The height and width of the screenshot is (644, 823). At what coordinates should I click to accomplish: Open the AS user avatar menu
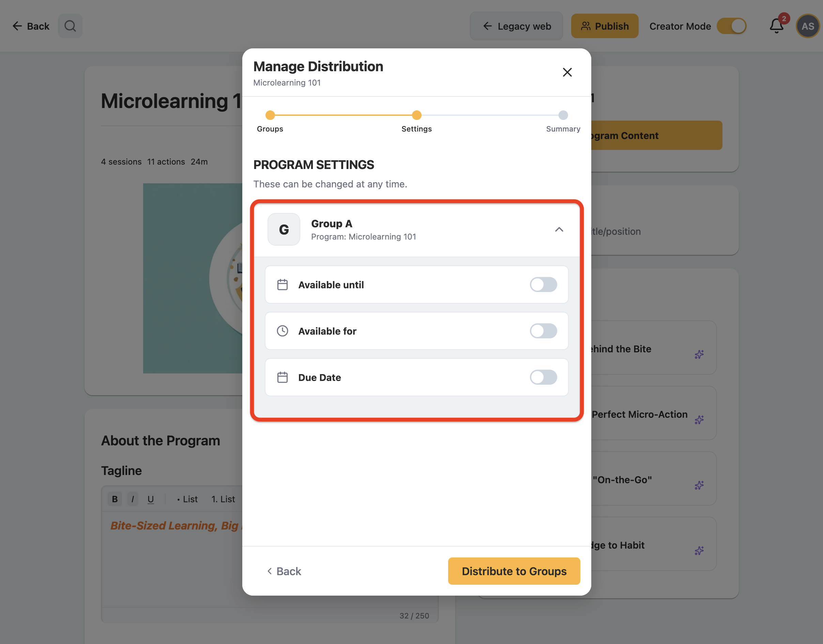coord(808,26)
